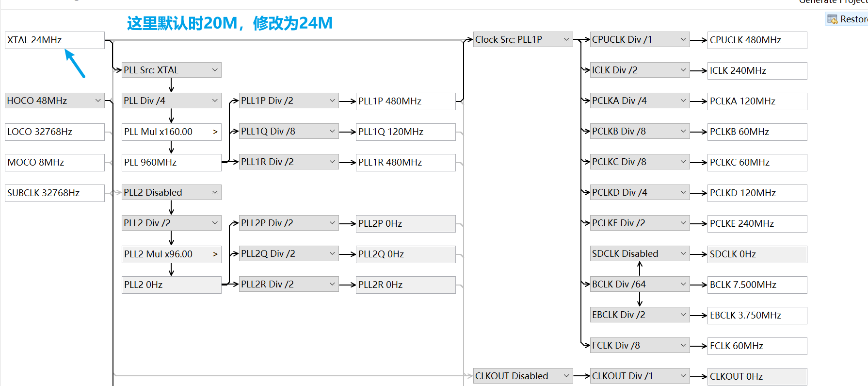The height and width of the screenshot is (386, 868).
Task: Open the HOCO 48MHz dropdown
Action: (x=55, y=101)
